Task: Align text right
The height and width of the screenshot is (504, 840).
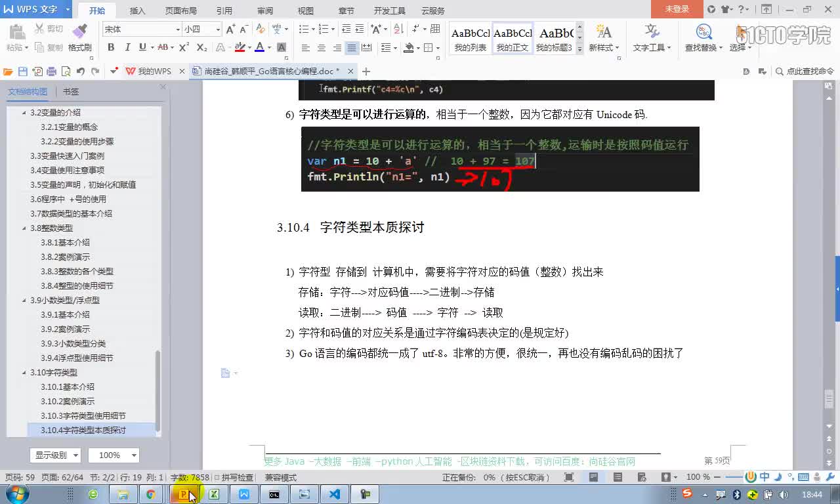Action: point(337,48)
